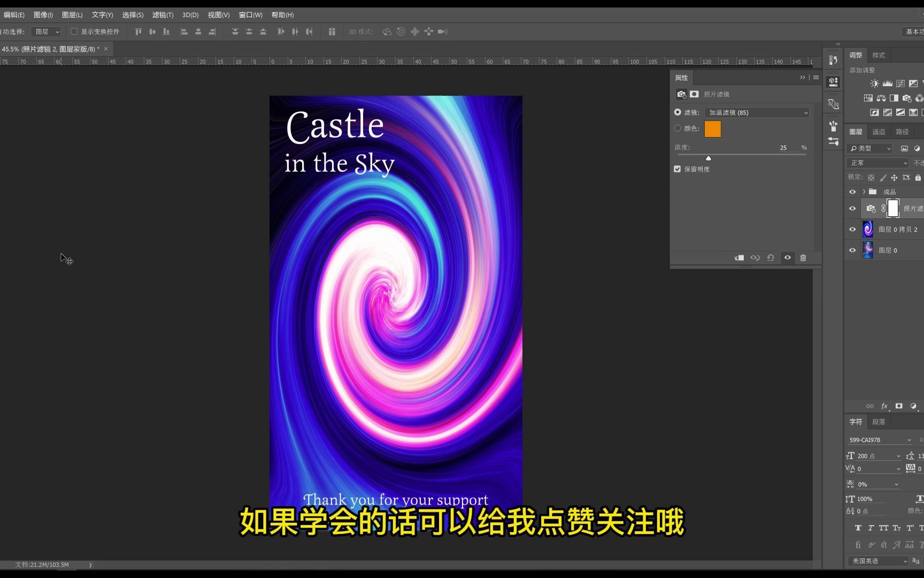Screen dimensions: 924x578
Task: Click the orange photo filter color swatch
Action: click(713, 129)
